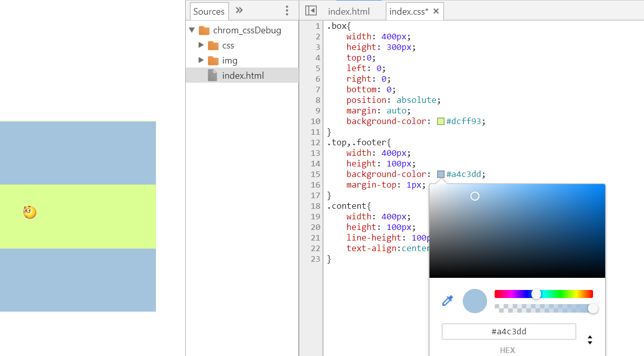Viewport: 644px width, 356px height.
Task: Click the shade selector circle in color field
Action: 475,196
